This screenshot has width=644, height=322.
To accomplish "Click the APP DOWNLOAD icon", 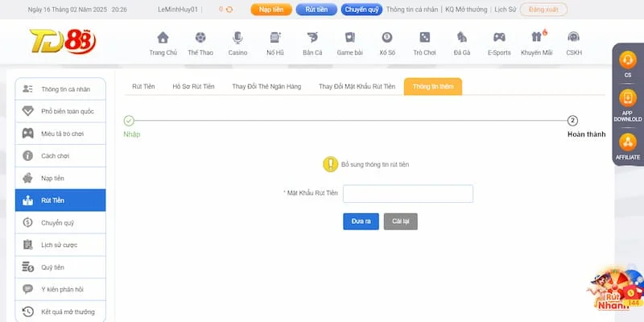I will [x=628, y=98].
